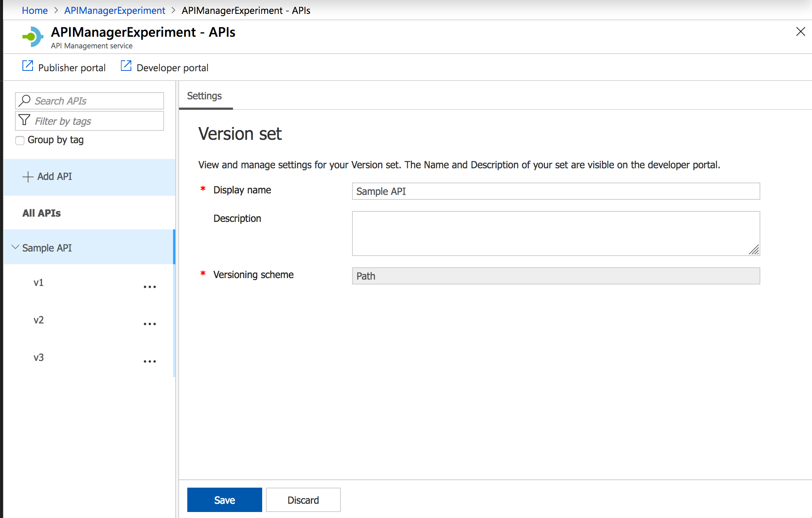Open the APIManagerExperiment breadcrumb link

tap(115, 10)
